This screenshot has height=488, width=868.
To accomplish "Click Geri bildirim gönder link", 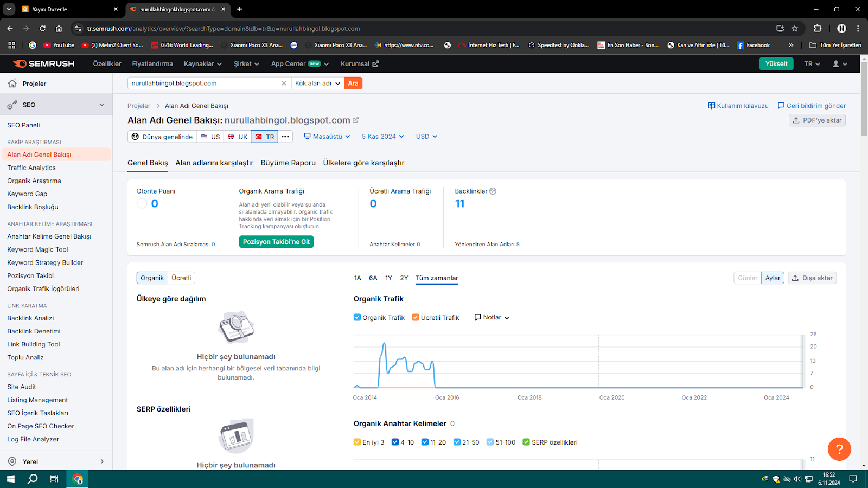I will 812,106.
